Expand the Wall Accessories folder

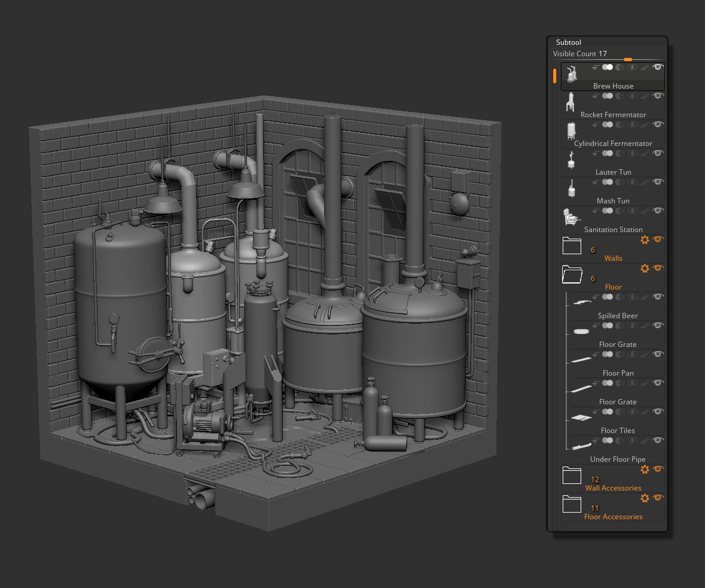[x=572, y=476]
